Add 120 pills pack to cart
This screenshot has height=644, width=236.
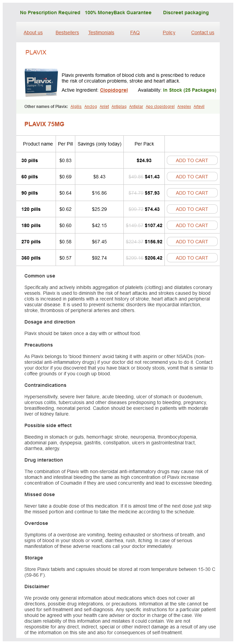[192, 209]
